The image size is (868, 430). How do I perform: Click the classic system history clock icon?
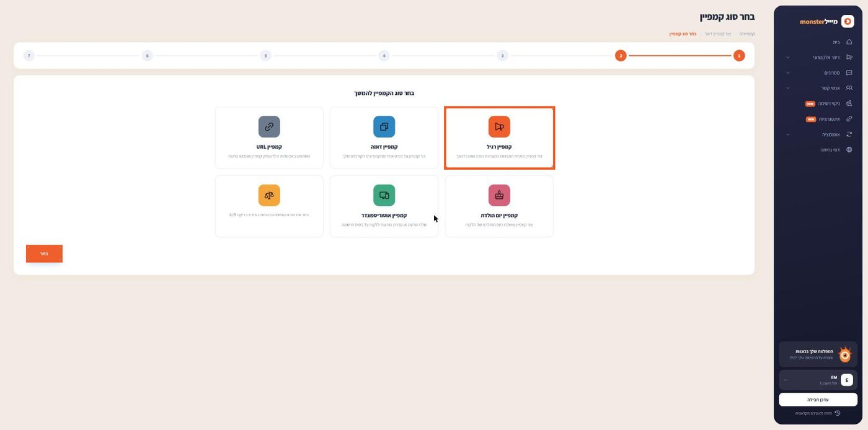(x=838, y=413)
